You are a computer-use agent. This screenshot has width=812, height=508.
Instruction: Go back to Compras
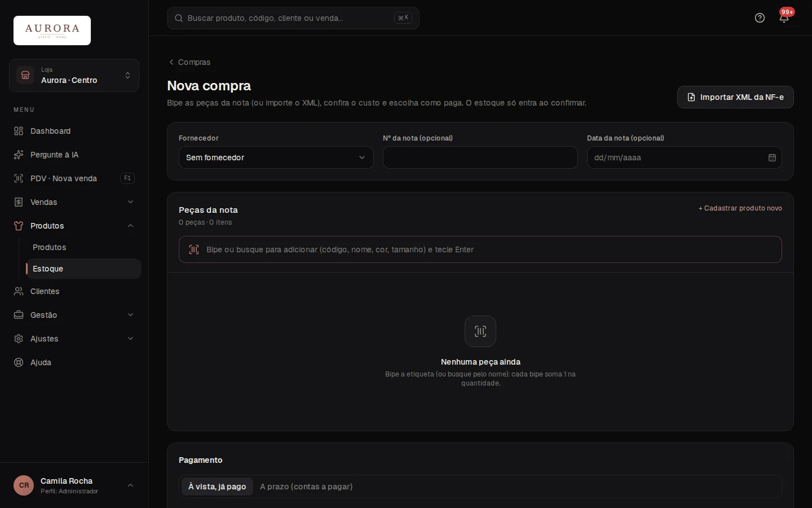pyautogui.click(x=189, y=62)
